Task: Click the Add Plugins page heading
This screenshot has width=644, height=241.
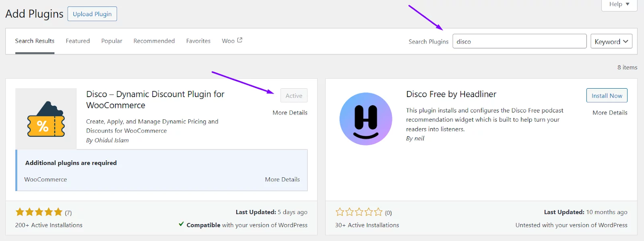Action: [x=34, y=14]
